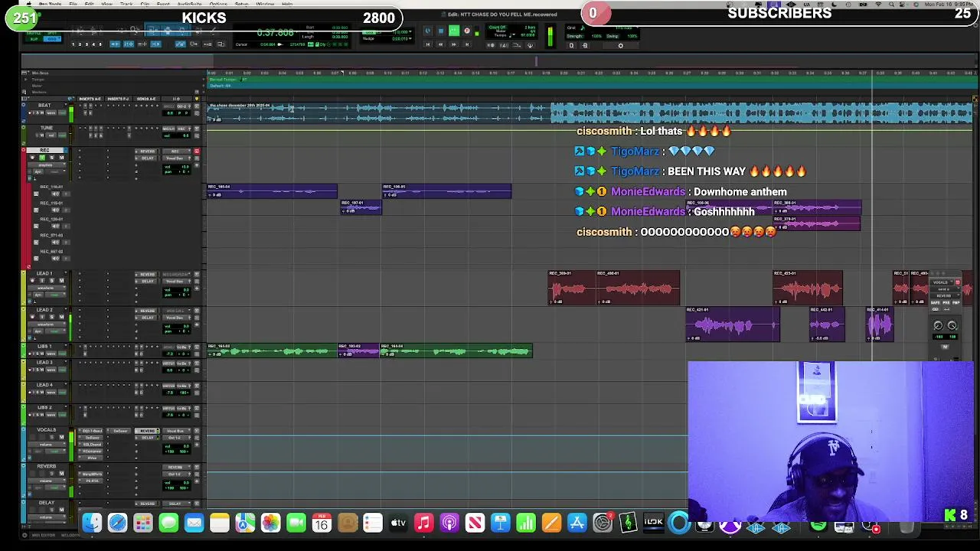Mute the REC track
Image resolution: width=980 pixels, height=551 pixels.
pyautogui.click(x=61, y=158)
